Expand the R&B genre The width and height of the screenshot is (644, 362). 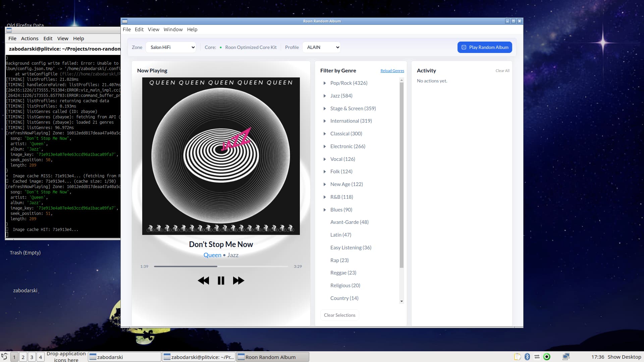click(325, 197)
